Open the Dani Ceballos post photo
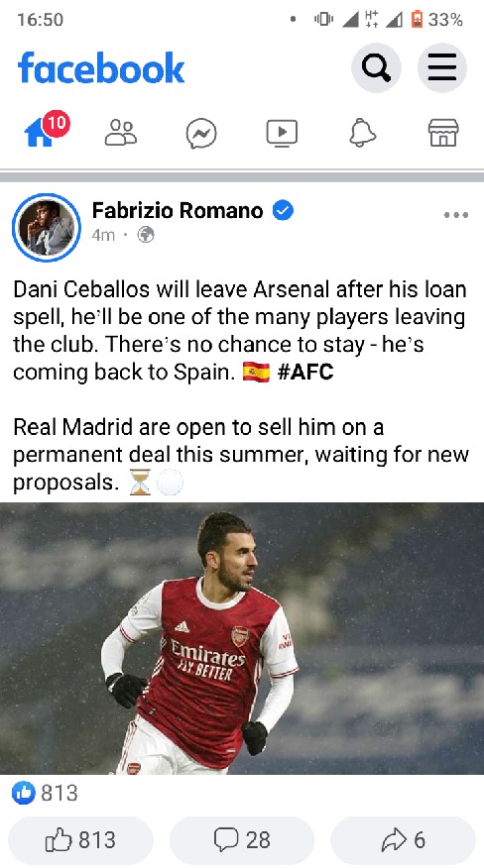484x868 pixels. [x=242, y=638]
